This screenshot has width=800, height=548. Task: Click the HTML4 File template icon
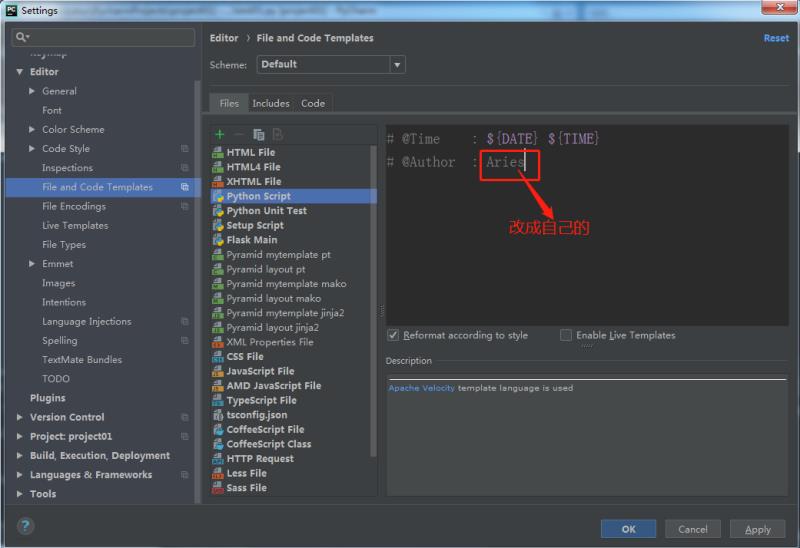[x=218, y=167]
